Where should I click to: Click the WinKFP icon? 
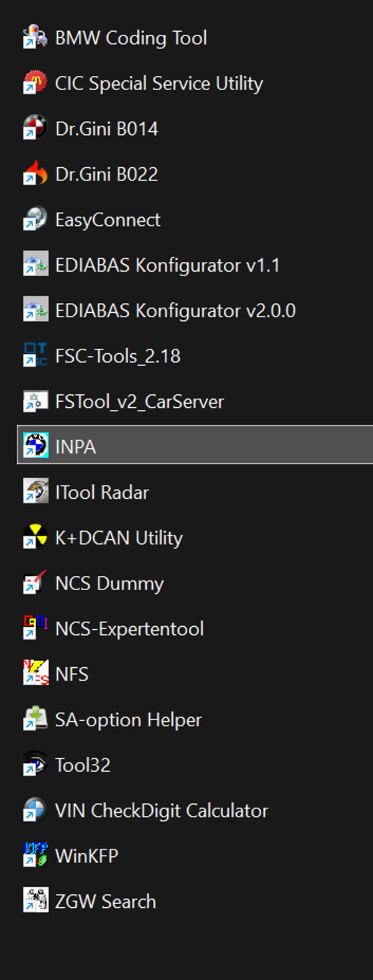click(x=35, y=854)
